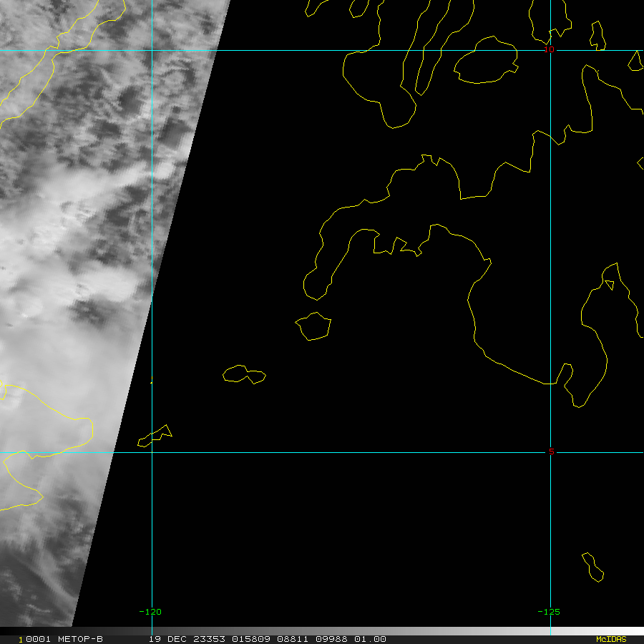The image size is (644, 644).
Task: Click the "0001" frame number text
Action: pos(38,639)
